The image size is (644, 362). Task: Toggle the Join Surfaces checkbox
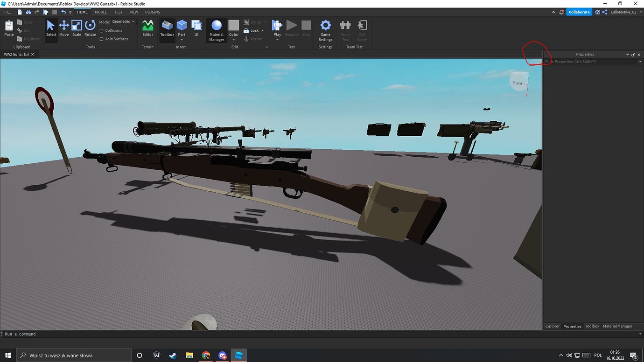(x=102, y=39)
